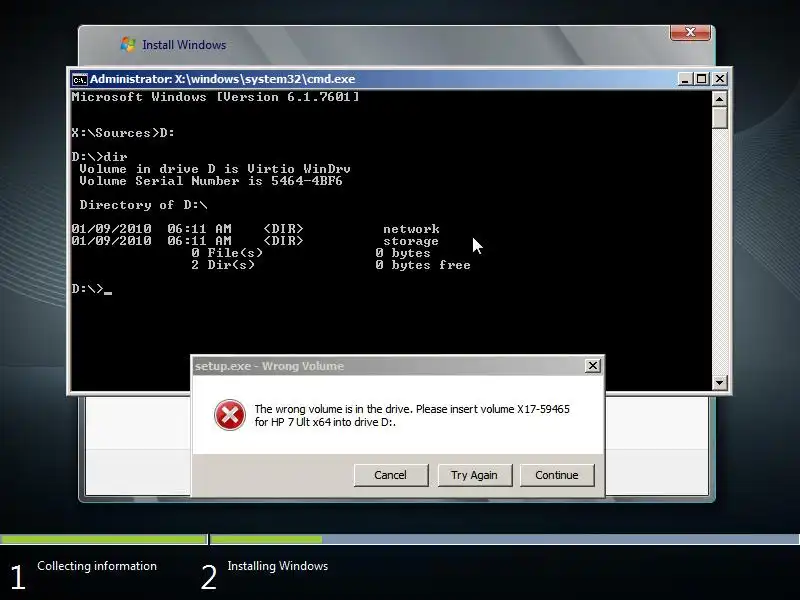Click the 'Install Windows' window title
800x600 pixels.
coord(184,45)
